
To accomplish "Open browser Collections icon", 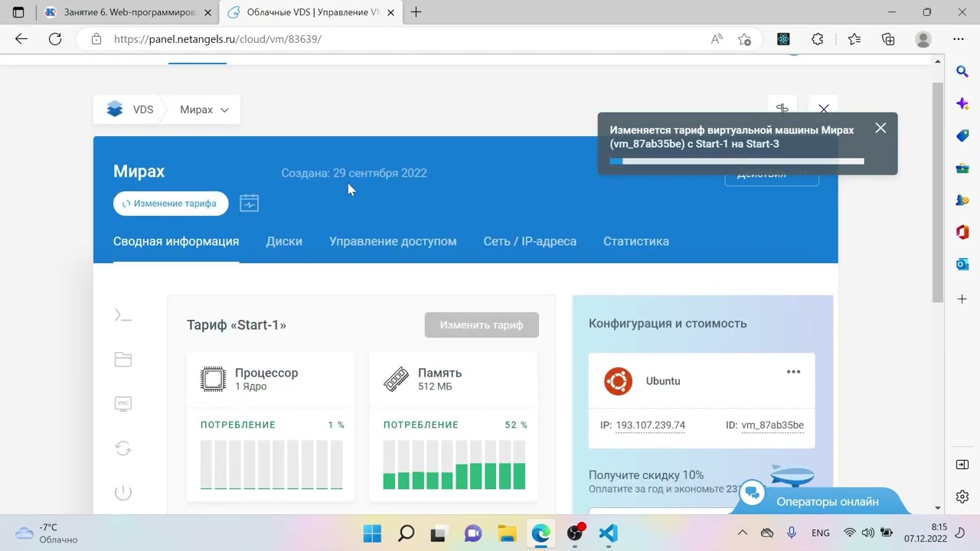I will click(888, 39).
